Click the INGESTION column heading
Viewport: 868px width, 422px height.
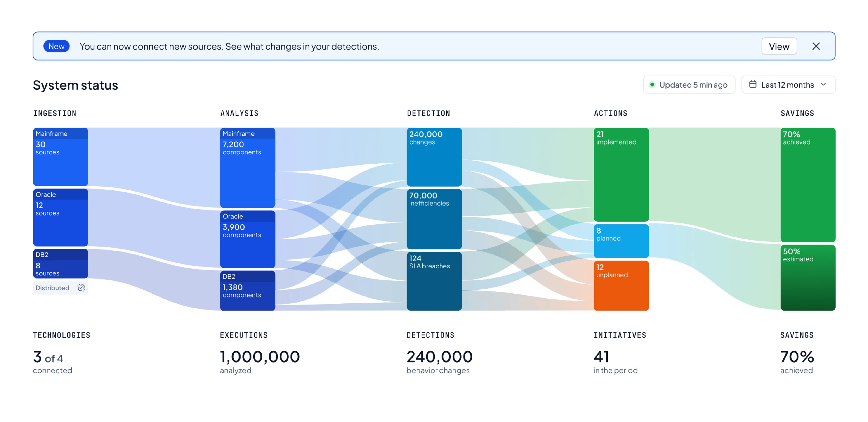[x=54, y=113]
